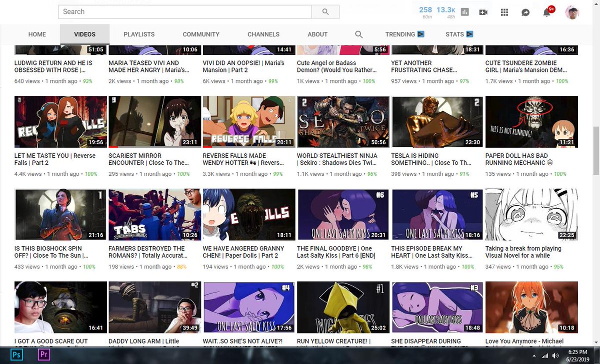Image resolution: width=600 pixels, height=364 pixels.
Task: Open the YouTube apps grid icon
Action: tap(504, 12)
